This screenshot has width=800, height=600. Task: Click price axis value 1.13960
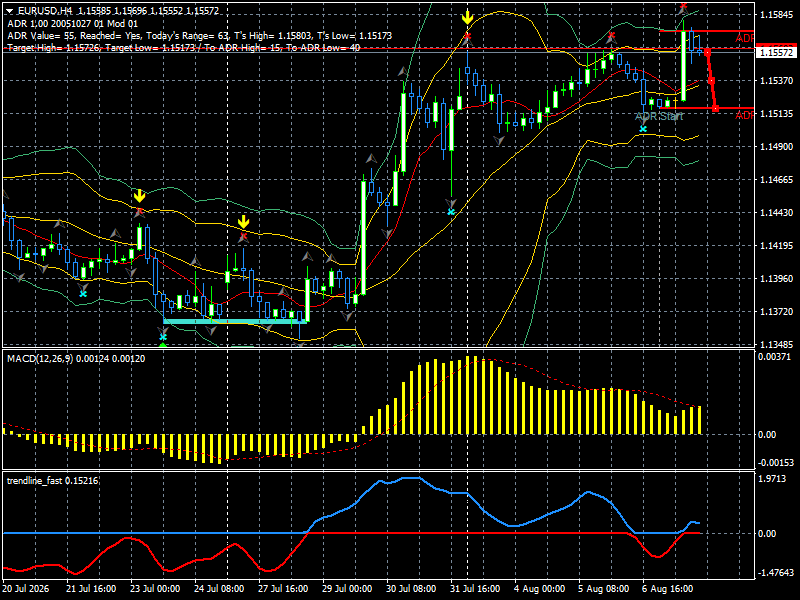pyautogui.click(x=777, y=279)
